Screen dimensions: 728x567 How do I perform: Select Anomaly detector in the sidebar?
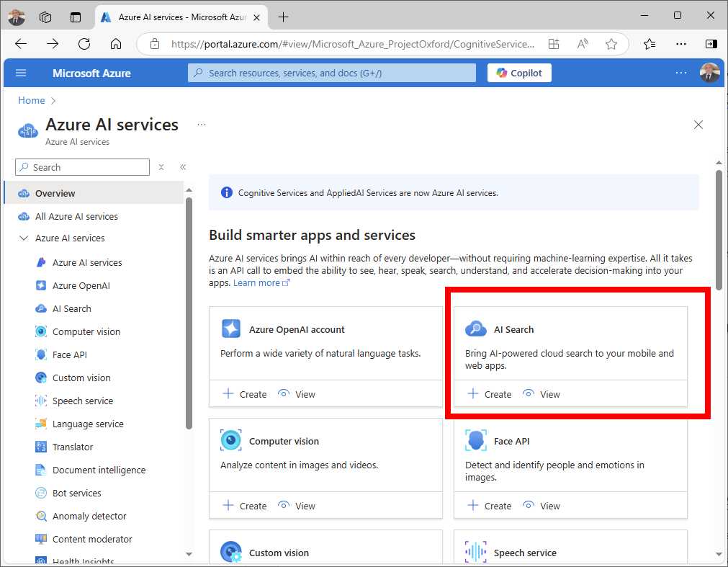[89, 516]
